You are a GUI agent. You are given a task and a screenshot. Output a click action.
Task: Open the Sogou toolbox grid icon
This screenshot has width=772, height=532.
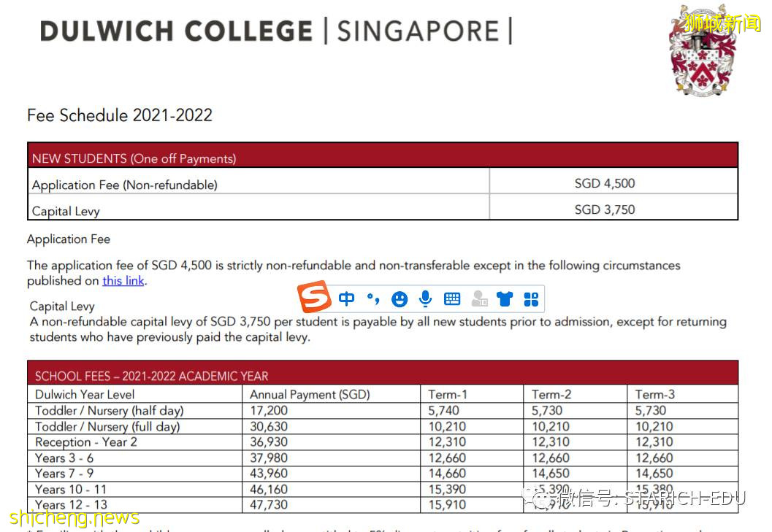tap(530, 298)
